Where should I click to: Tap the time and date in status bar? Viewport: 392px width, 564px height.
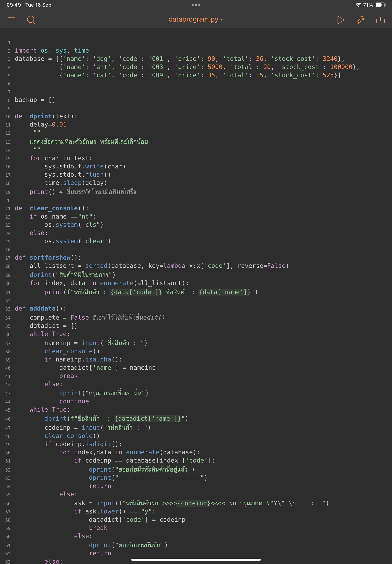tap(29, 5)
